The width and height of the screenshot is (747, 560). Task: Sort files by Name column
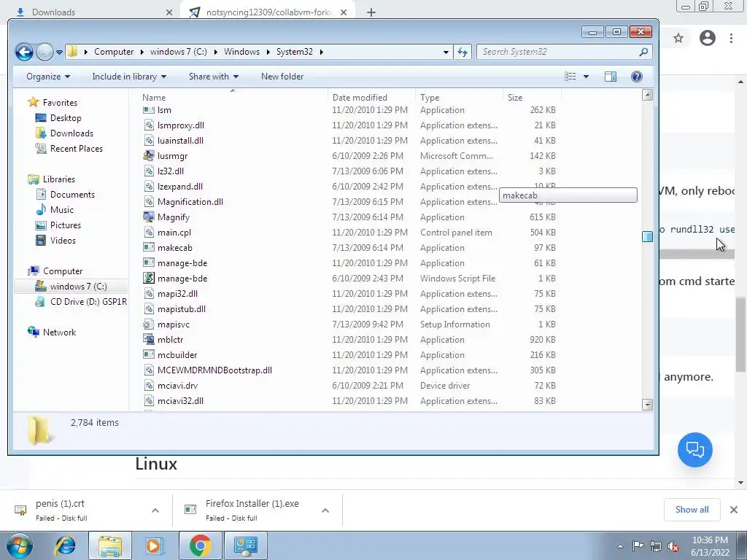(154, 98)
